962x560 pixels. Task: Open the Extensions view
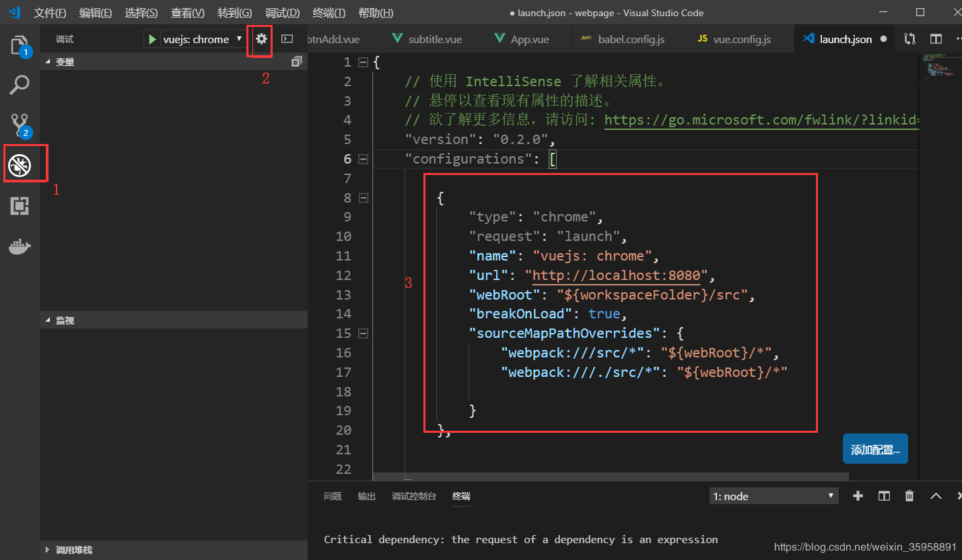[x=20, y=206]
